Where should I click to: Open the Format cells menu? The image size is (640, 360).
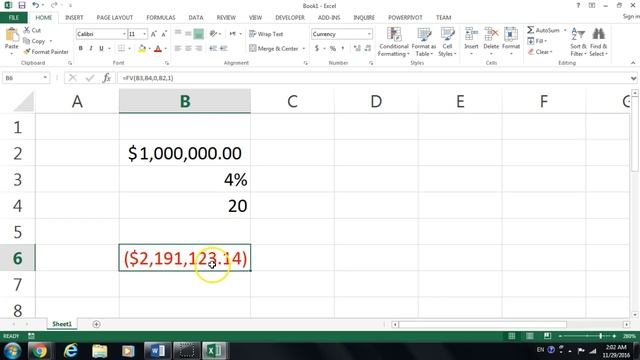[x=511, y=42]
